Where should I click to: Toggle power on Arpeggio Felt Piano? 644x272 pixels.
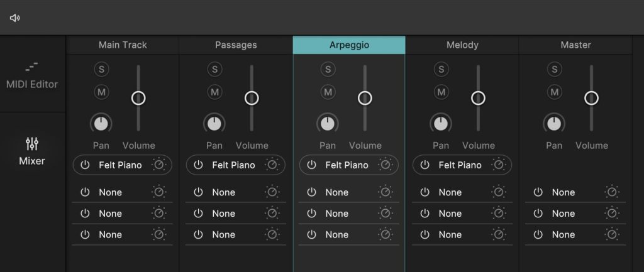point(311,165)
